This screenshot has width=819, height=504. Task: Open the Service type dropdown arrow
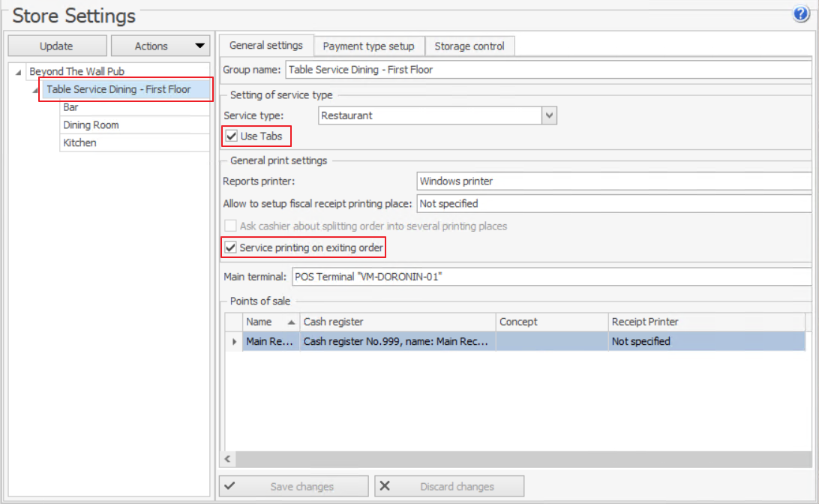click(x=550, y=115)
